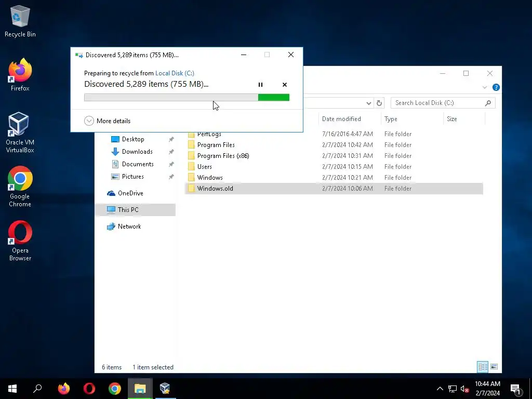Click the pin icon next to Documents

(x=171, y=164)
